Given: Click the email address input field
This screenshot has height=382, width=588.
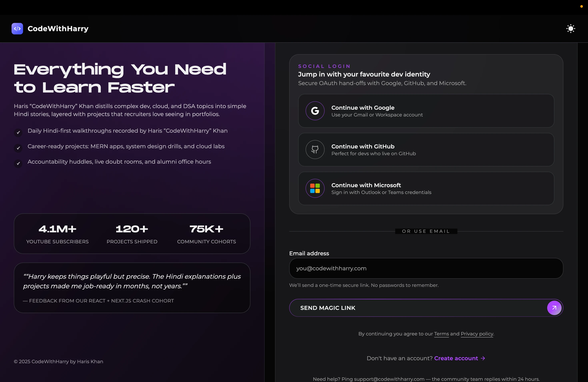Looking at the screenshot, I should (426, 268).
